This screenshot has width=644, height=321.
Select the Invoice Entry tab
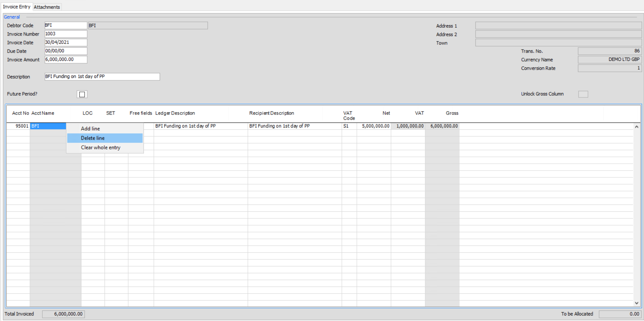click(17, 6)
